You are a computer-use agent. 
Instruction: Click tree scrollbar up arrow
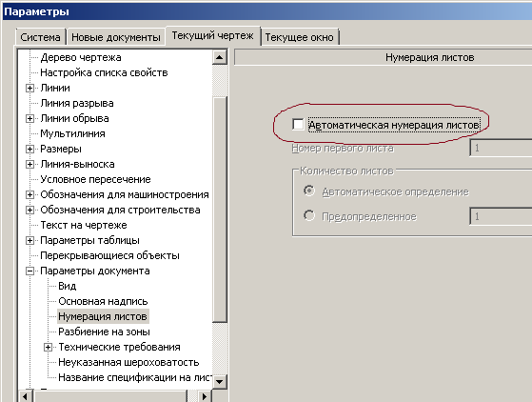220,57
